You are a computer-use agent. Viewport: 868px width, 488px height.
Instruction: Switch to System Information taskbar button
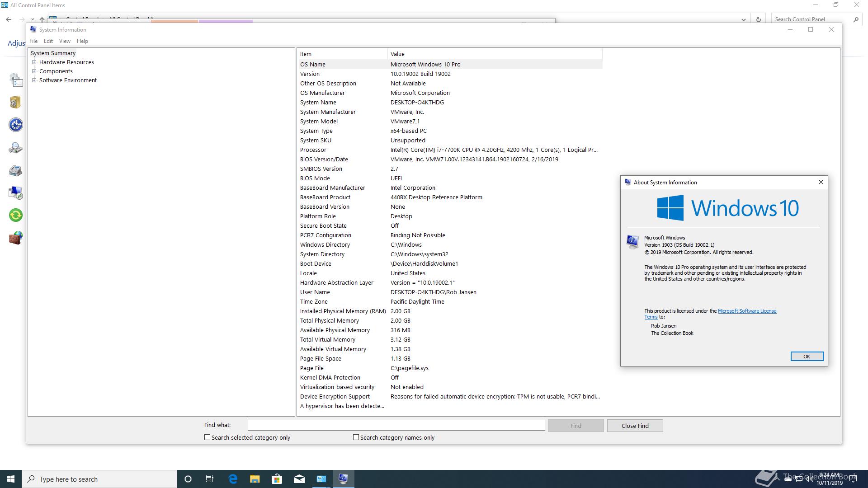343,479
